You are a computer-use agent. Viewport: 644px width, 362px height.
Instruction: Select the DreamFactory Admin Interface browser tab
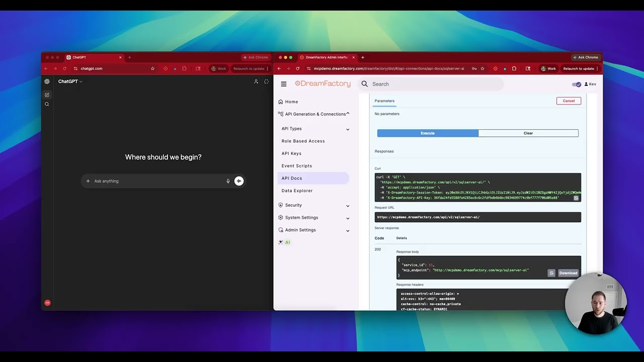click(x=328, y=57)
